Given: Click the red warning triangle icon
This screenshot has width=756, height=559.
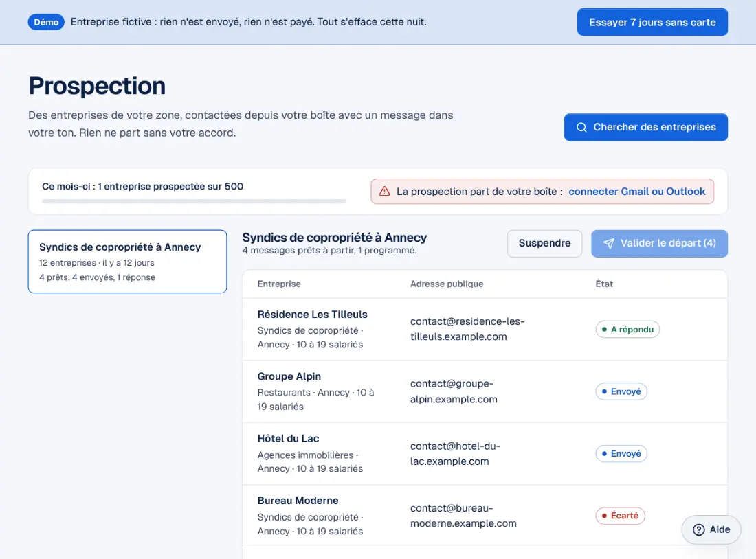Looking at the screenshot, I should click(384, 192).
